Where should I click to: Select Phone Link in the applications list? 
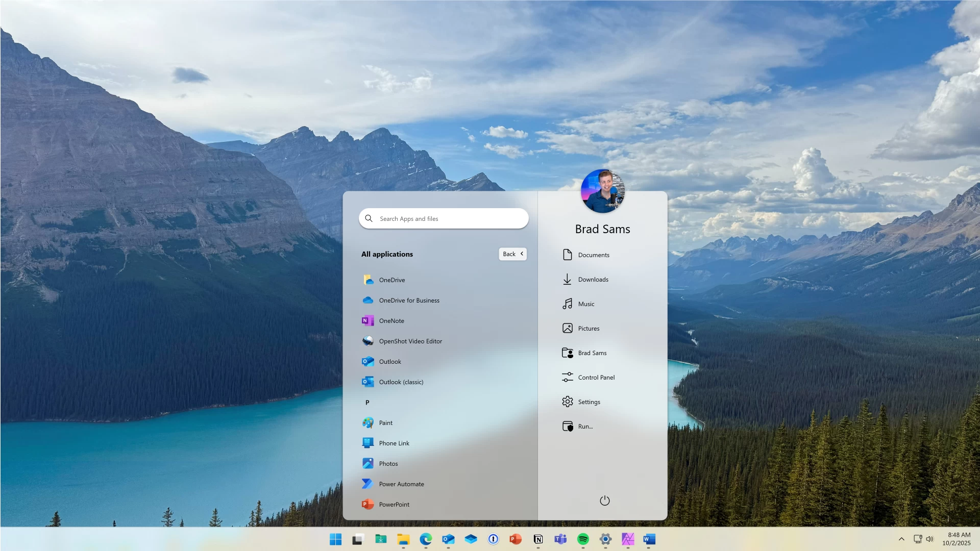point(393,443)
